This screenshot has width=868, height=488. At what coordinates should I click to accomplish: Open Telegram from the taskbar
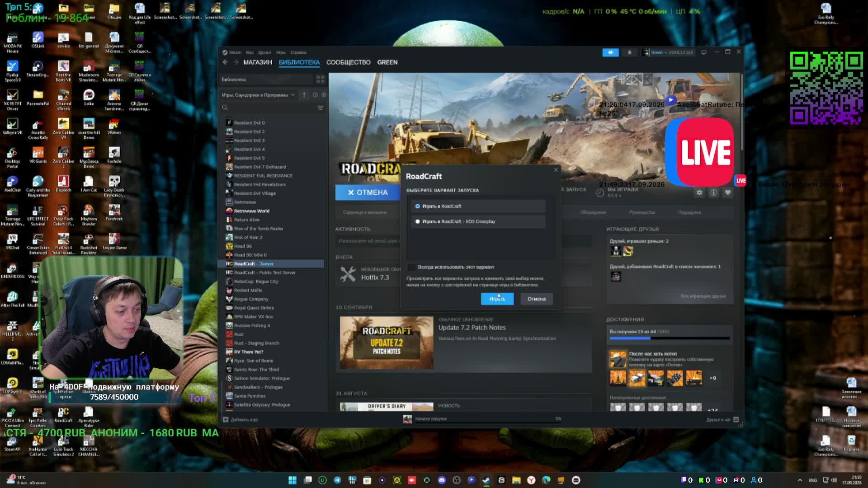tap(337, 480)
